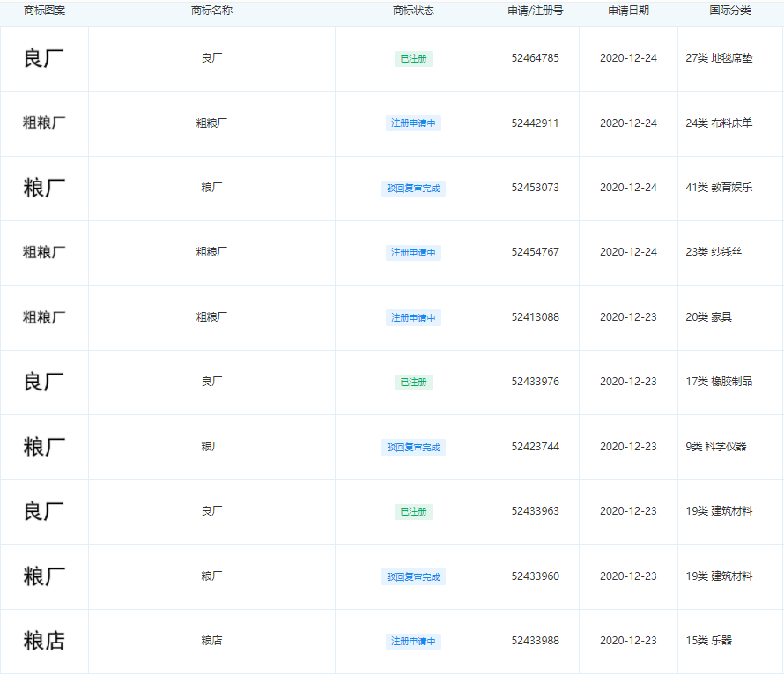Click the 驳回复审完成 badge for 52433960

tap(413, 577)
